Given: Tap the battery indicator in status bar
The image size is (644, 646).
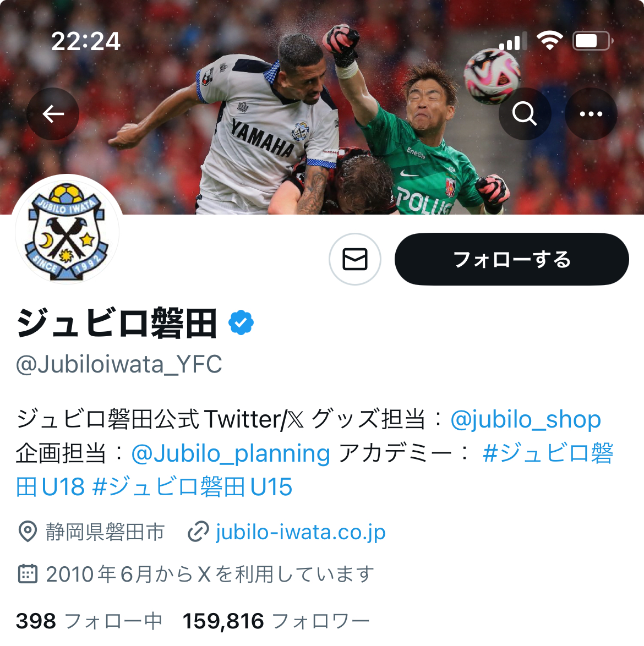Looking at the screenshot, I should [x=592, y=41].
